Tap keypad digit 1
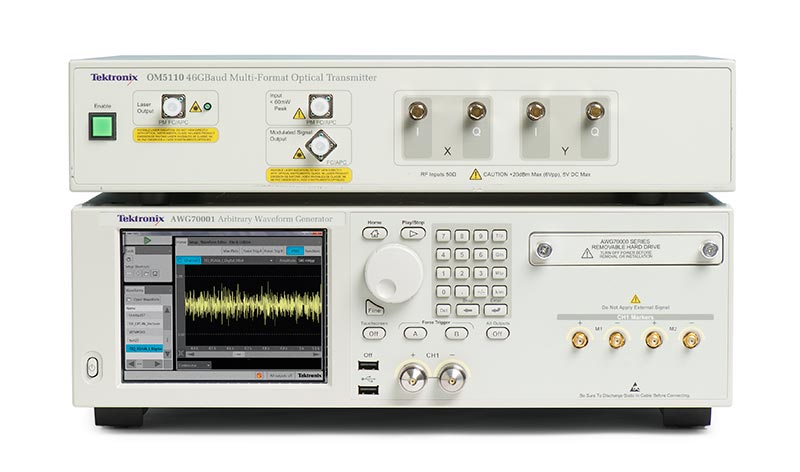Viewport: 800px width, 472px height. pos(443,273)
